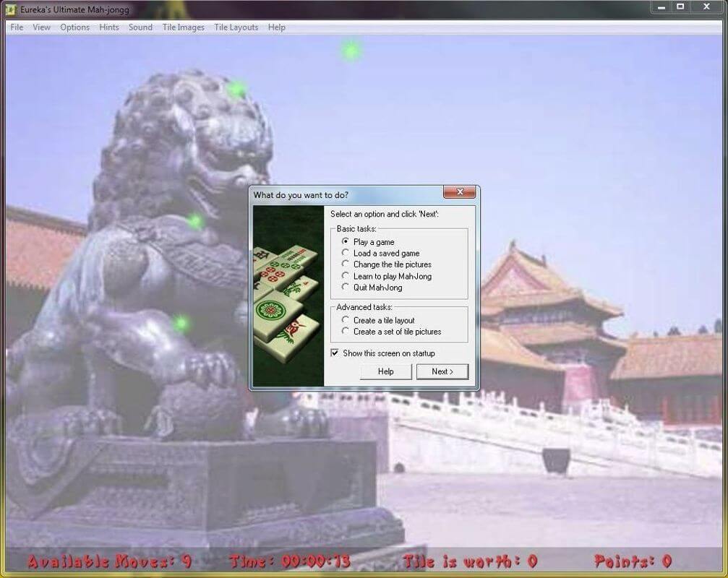Click the 'Available Moves: 9' status text
This screenshot has height=578, width=728.
point(109,561)
